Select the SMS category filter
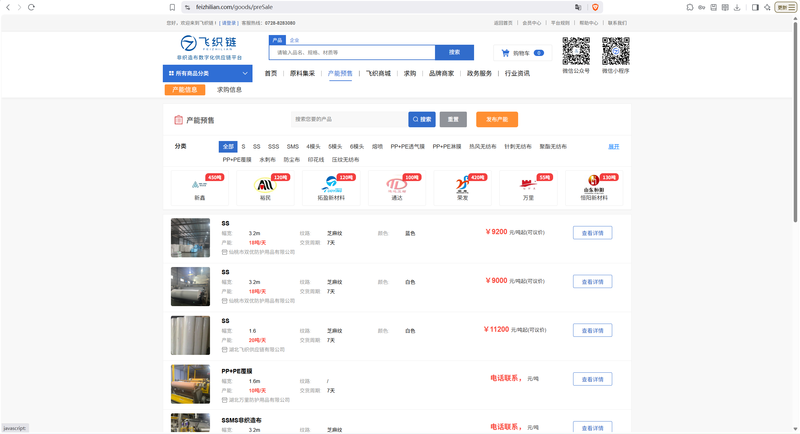The image size is (800, 434). [293, 146]
